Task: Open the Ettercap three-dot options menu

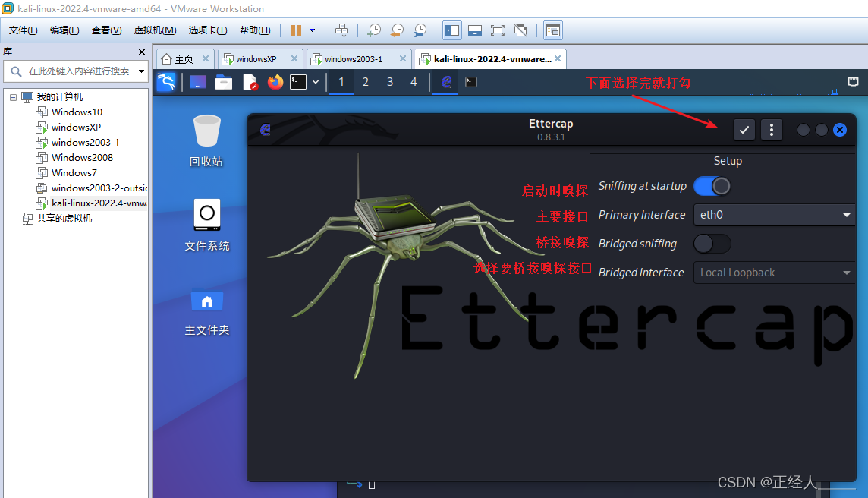Action: point(771,130)
